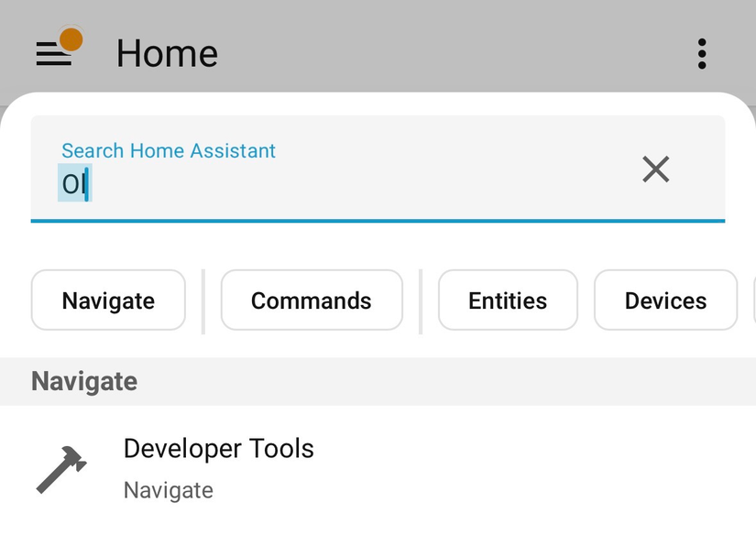The width and height of the screenshot is (756, 535).
Task: Activate the Devices filter
Action: pos(665,300)
